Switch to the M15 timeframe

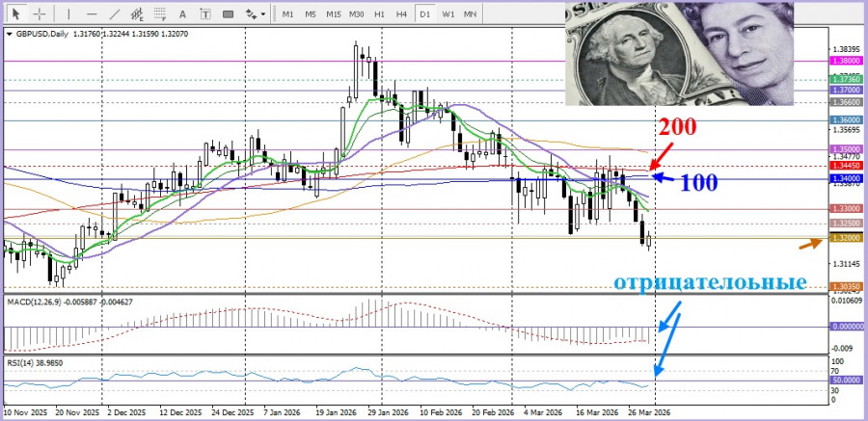click(334, 14)
